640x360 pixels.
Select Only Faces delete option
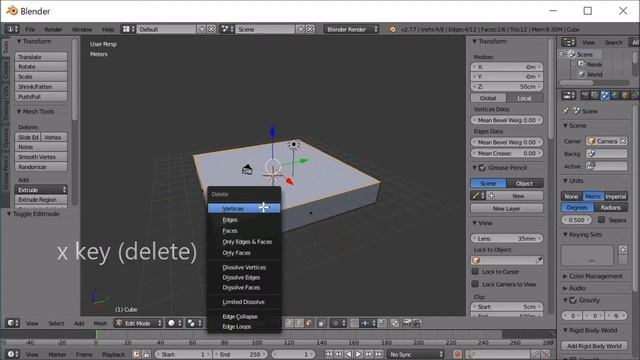(x=244, y=253)
